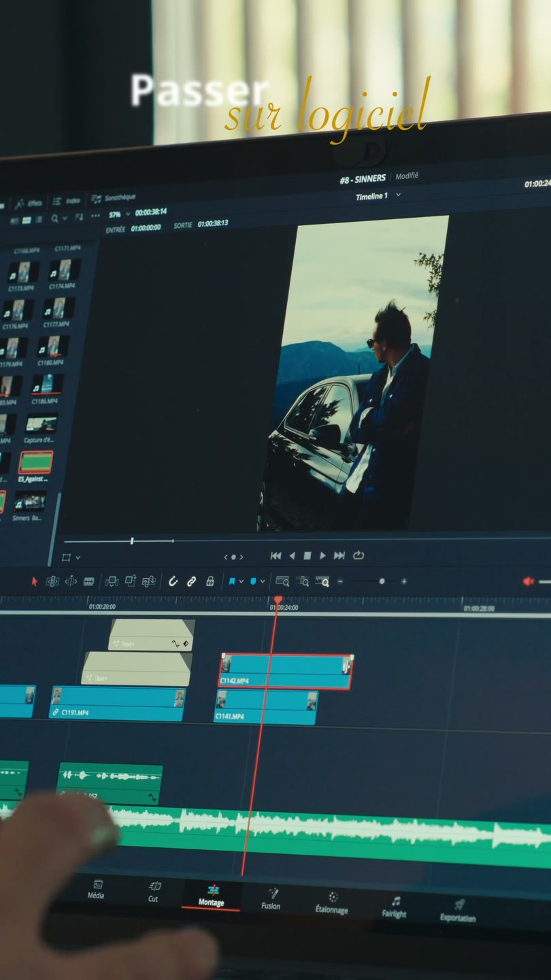Click the Replace Clip toolbar icon
Viewport: 551px width, 980px height.
[x=148, y=581]
